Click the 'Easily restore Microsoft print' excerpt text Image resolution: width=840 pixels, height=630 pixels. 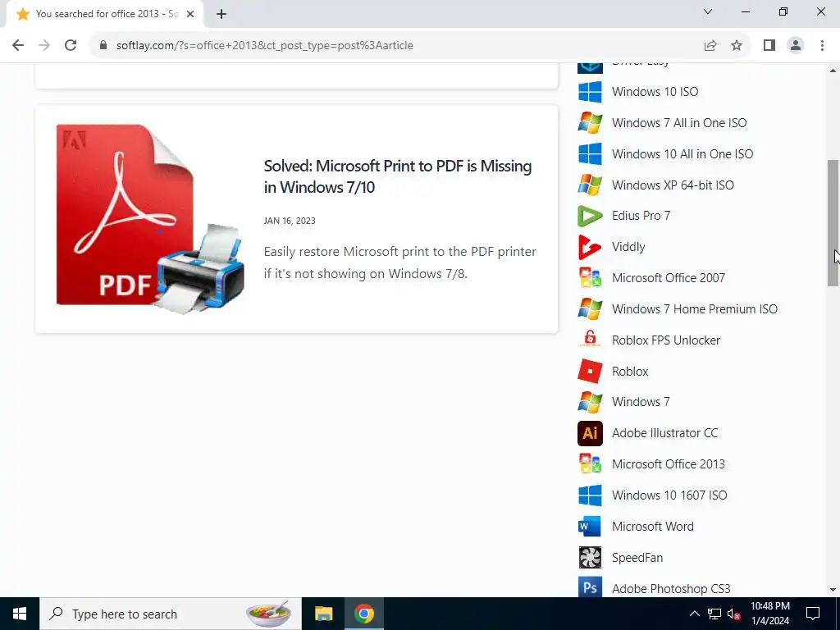(x=399, y=262)
